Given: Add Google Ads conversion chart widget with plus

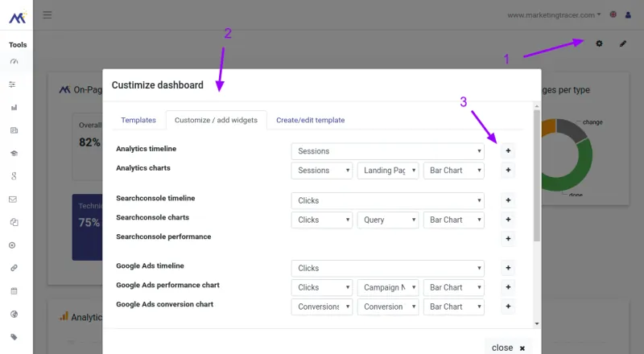Looking at the screenshot, I should pyautogui.click(x=508, y=307).
